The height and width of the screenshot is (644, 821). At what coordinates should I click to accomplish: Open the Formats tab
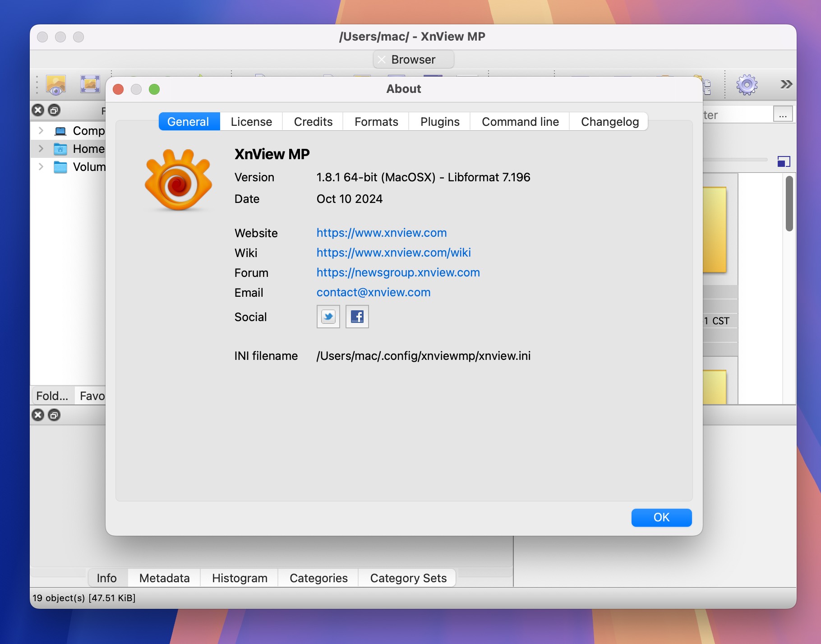(x=376, y=122)
